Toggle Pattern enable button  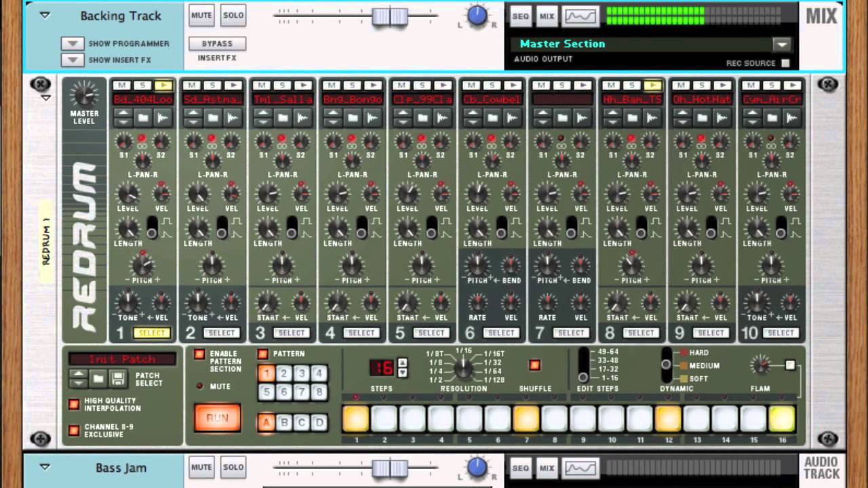[263, 354]
